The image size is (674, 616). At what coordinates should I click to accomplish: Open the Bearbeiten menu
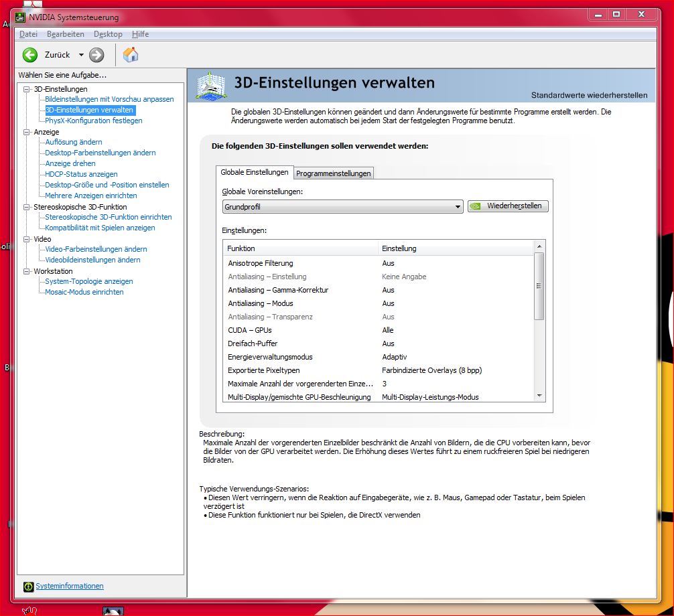click(x=66, y=34)
